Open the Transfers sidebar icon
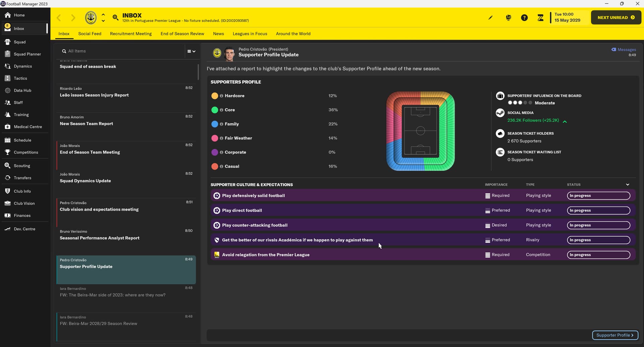Viewport: 644px width, 347px height. point(7,178)
